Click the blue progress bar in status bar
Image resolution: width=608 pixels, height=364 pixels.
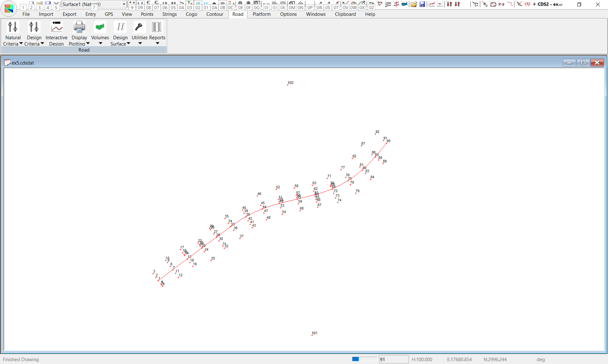tap(364, 359)
